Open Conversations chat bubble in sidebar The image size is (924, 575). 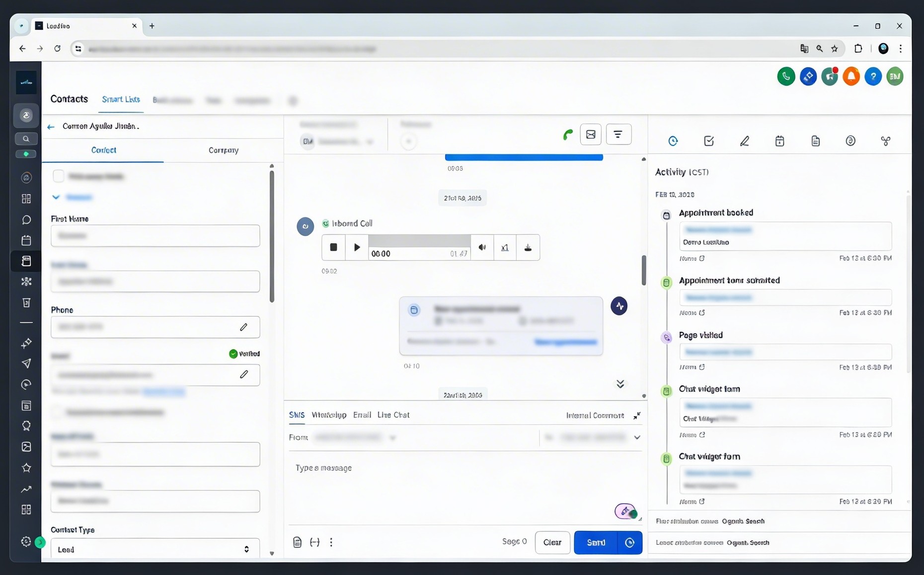(26, 220)
